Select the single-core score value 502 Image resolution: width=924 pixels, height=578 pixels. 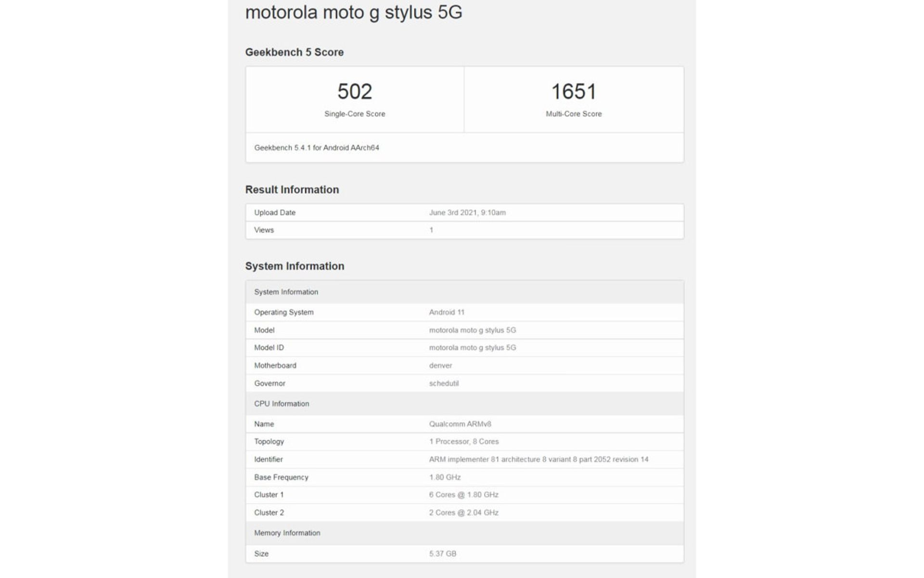(355, 92)
